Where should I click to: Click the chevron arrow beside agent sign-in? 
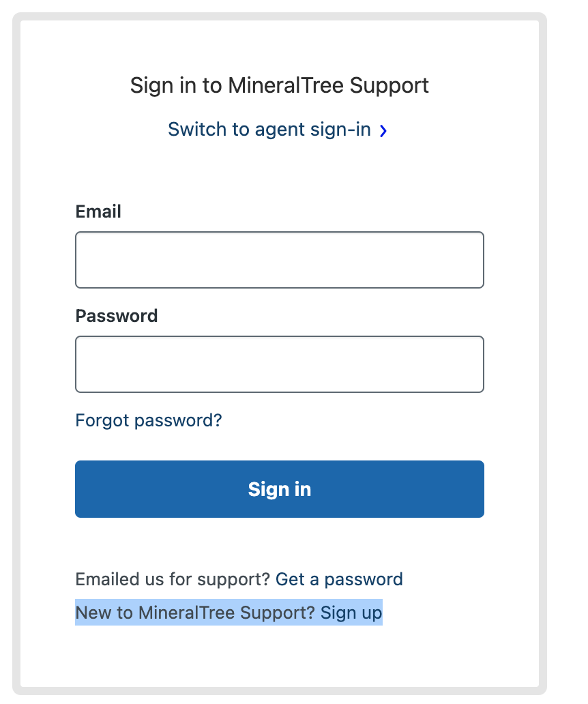(383, 130)
